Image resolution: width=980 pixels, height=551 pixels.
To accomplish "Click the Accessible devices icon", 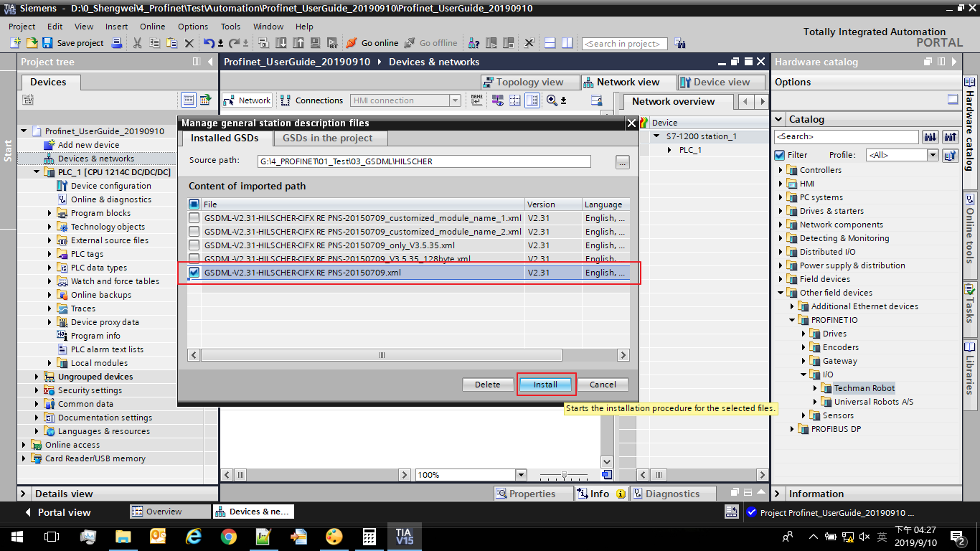I will [x=474, y=43].
